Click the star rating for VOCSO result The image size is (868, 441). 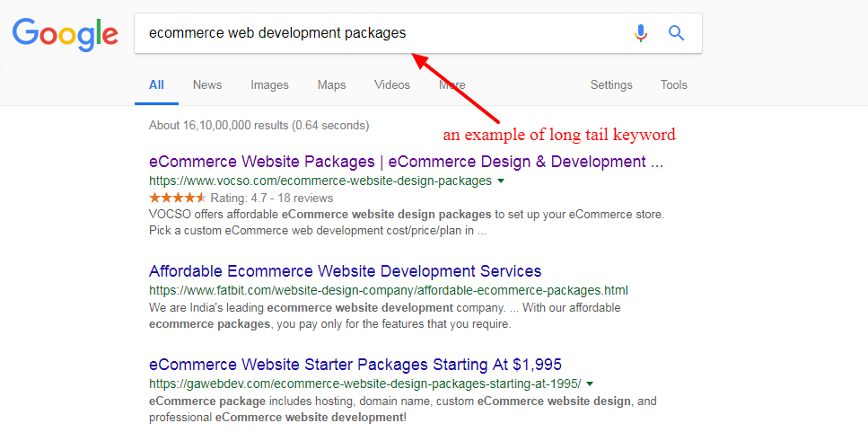(178, 198)
